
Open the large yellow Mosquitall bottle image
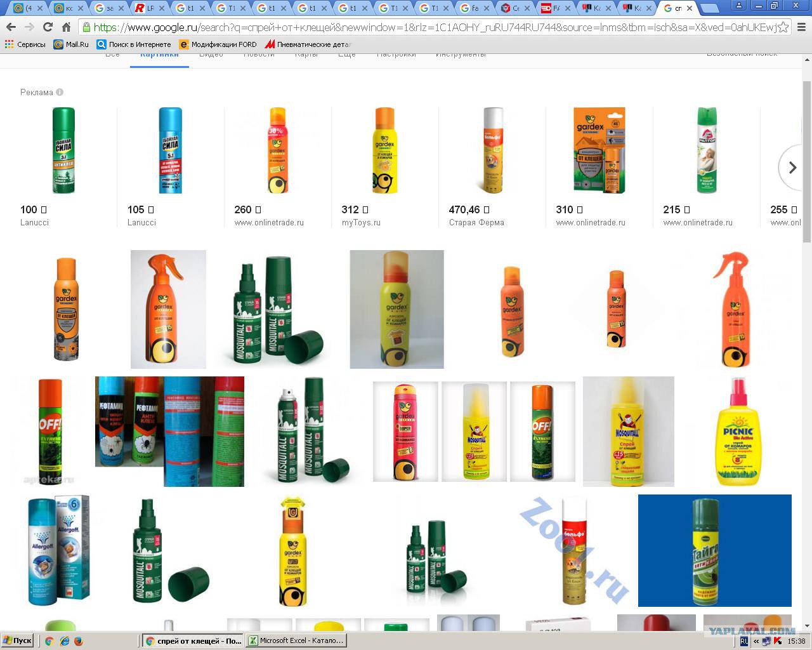[x=629, y=432]
